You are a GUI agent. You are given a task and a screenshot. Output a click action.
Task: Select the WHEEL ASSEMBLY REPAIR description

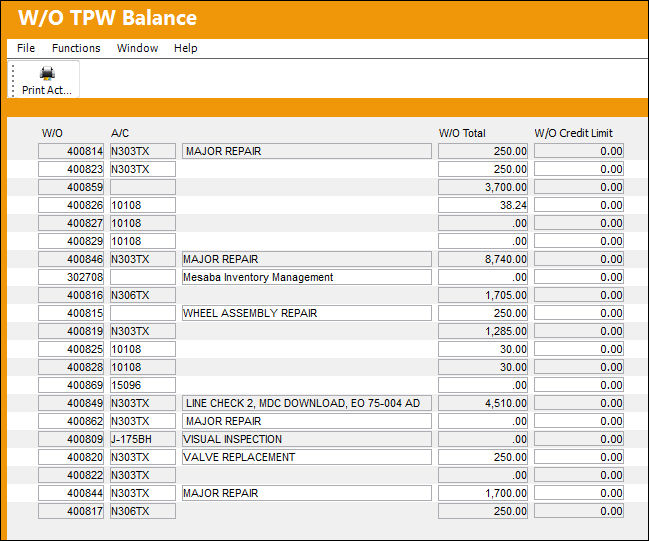(x=307, y=313)
